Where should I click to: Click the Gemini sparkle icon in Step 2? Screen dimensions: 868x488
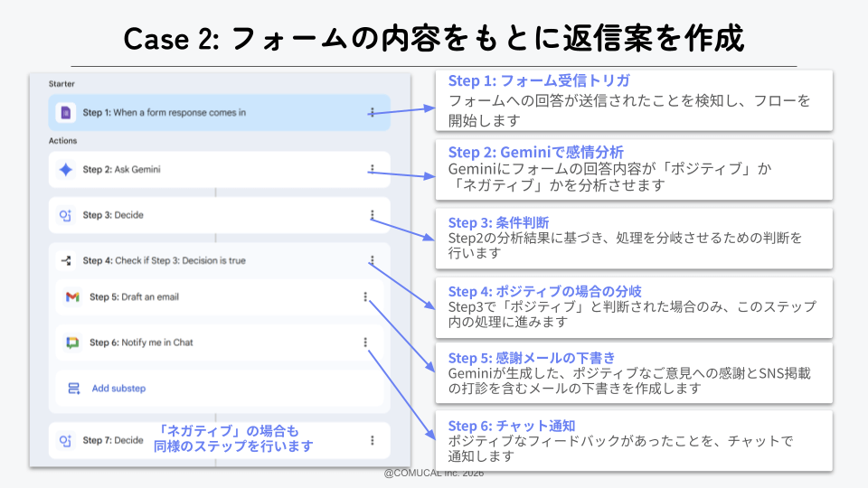pyautogui.click(x=65, y=170)
